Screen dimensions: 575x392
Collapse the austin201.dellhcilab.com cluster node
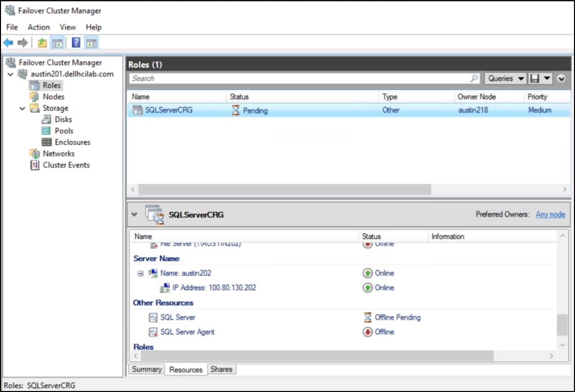(10, 74)
